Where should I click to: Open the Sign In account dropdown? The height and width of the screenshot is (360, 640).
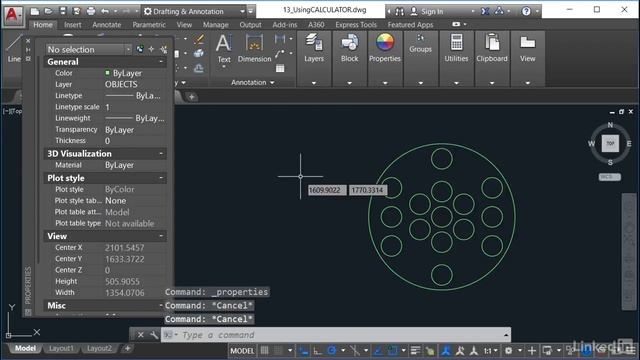point(443,11)
